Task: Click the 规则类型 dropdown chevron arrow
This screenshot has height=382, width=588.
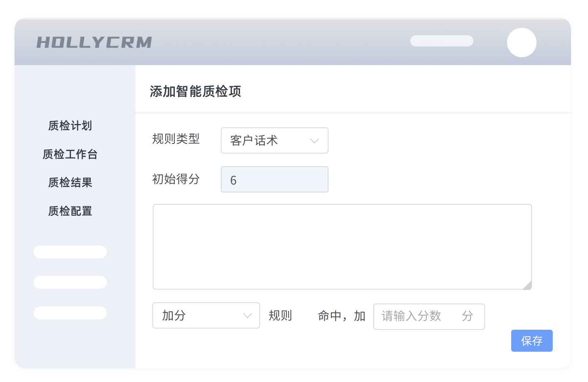Action: pos(314,141)
